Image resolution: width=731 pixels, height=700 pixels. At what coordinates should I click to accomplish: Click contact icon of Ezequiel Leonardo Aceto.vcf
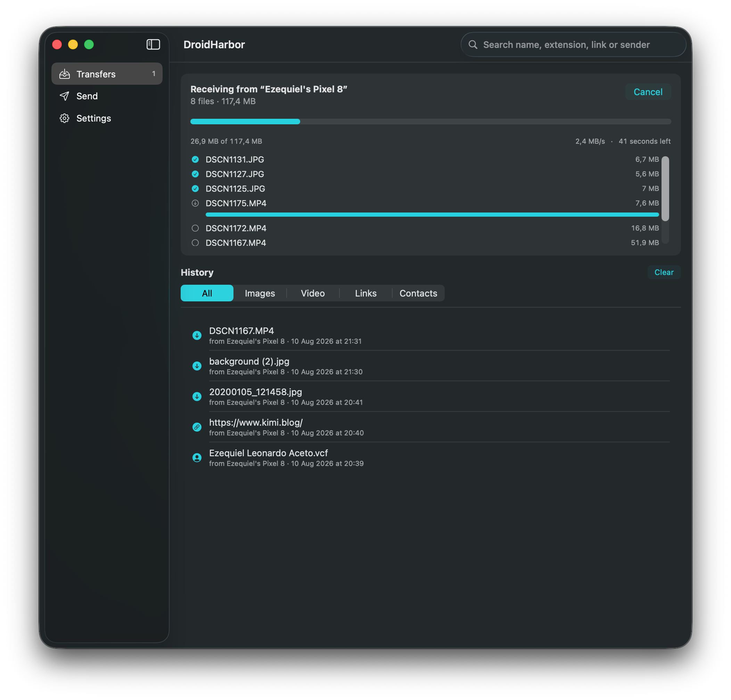coord(197,458)
